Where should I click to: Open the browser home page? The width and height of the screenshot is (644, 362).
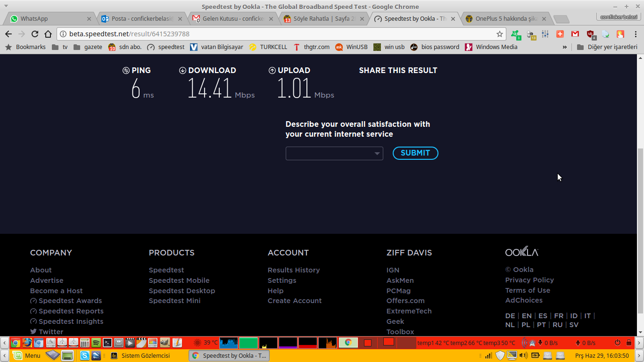coord(48,34)
